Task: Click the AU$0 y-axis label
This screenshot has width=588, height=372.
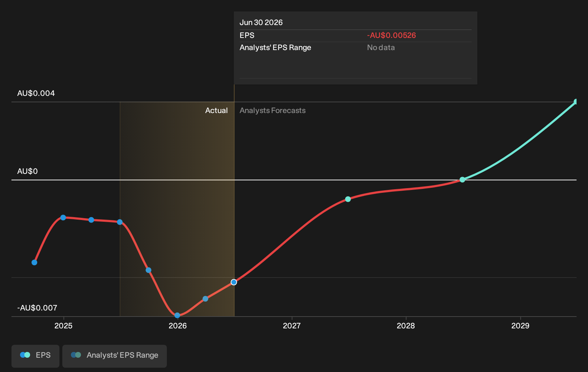Action: pos(28,171)
